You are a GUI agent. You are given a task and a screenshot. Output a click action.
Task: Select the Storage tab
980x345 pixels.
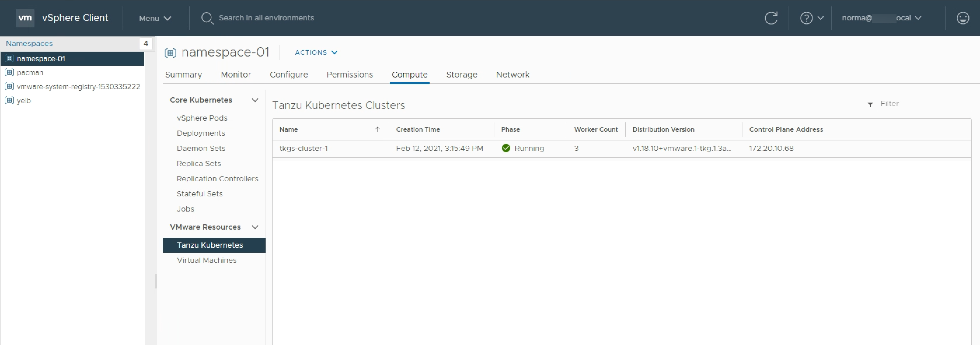click(x=461, y=74)
